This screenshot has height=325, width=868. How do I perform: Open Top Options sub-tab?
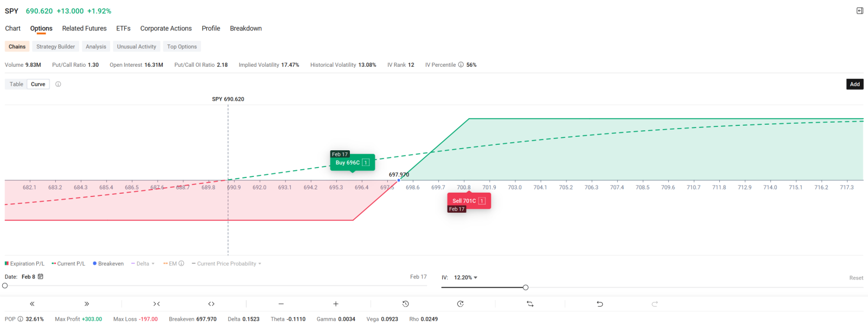pos(182,47)
